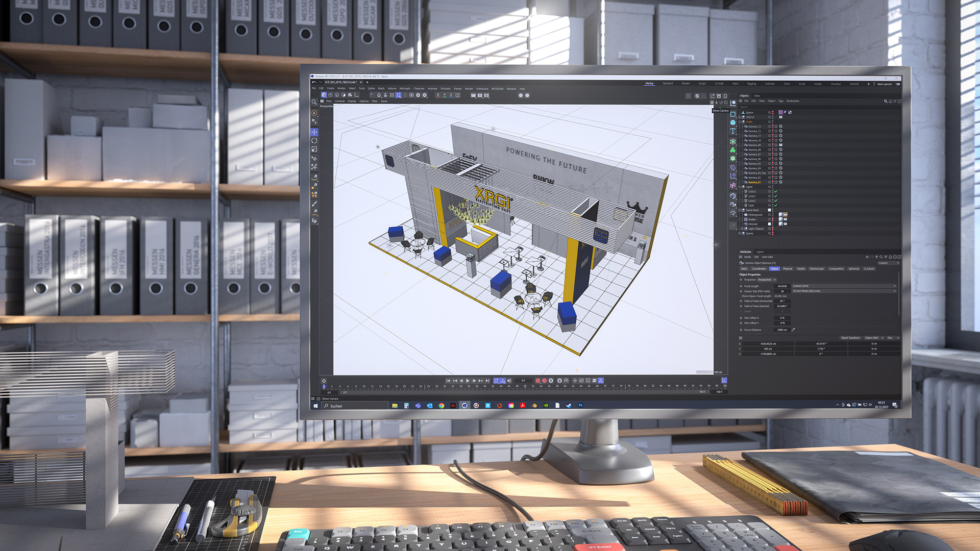Collapse the CAMs group in Objects
This screenshot has width=980, height=551.
(x=740, y=122)
